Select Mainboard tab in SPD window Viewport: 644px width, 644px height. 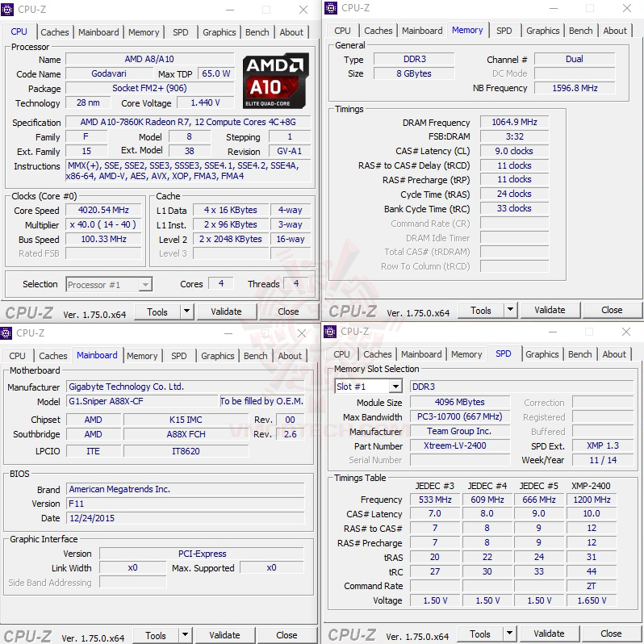(x=421, y=354)
